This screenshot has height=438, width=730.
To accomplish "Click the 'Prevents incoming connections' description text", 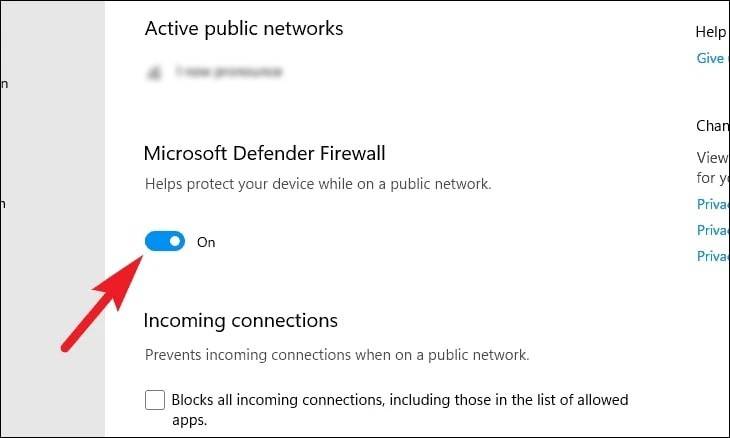I will click(336, 354).
